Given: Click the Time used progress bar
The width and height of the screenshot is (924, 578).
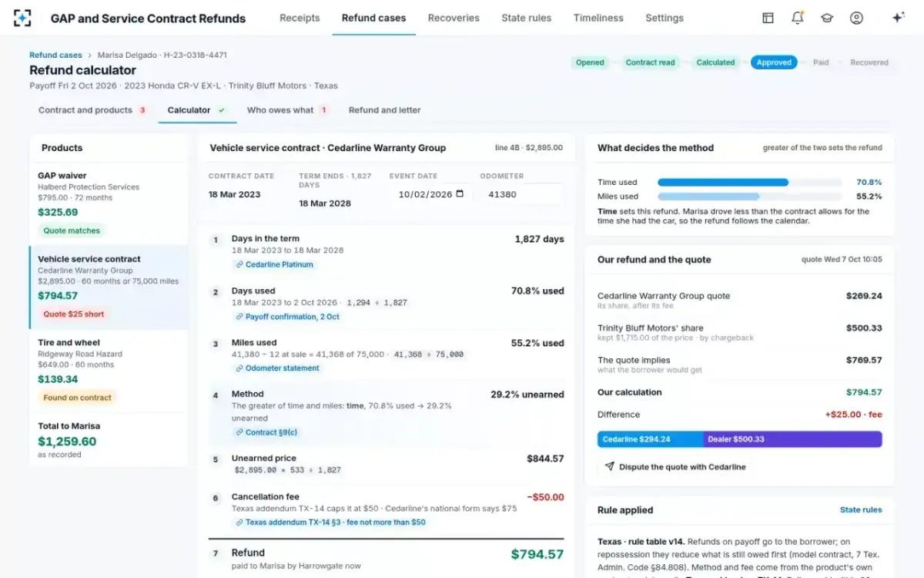Looking at the screenshot, I should tap(749, 183).
